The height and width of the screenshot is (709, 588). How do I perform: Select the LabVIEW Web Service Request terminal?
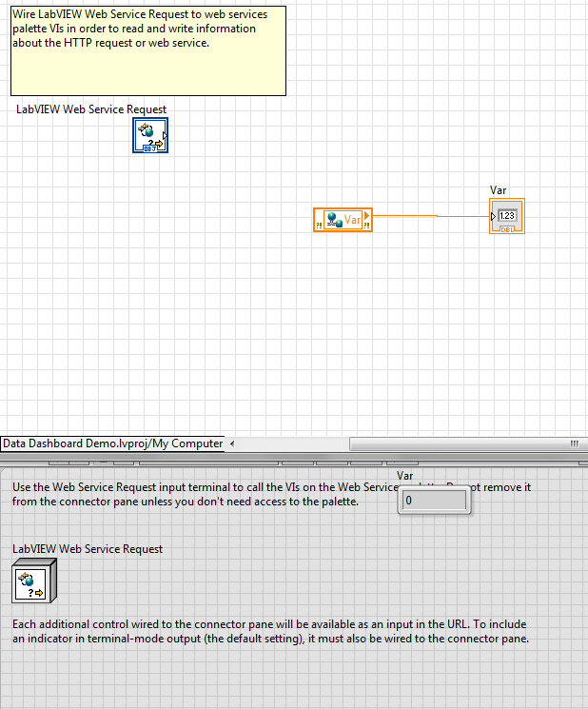[x=150, y=135]
